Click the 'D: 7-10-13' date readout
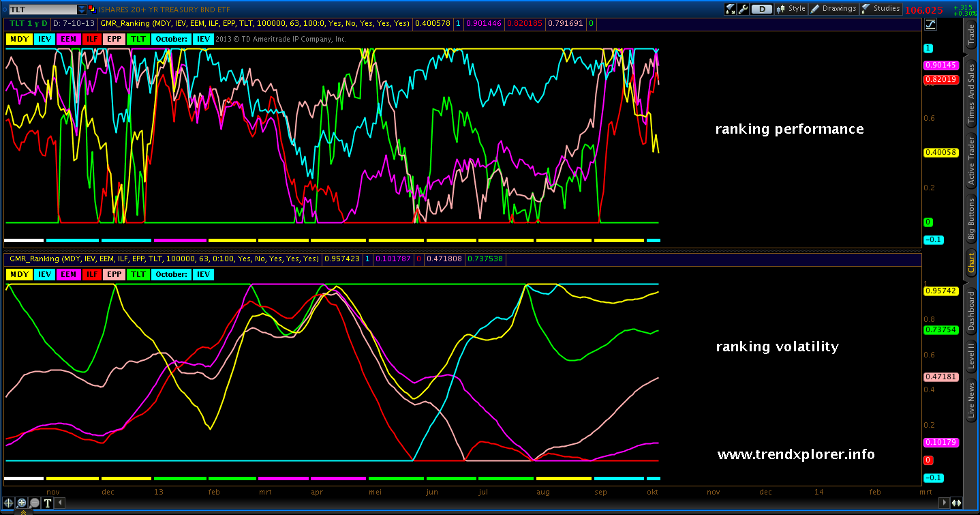This screenshot has height=515, width=980. tap(74, 23)
